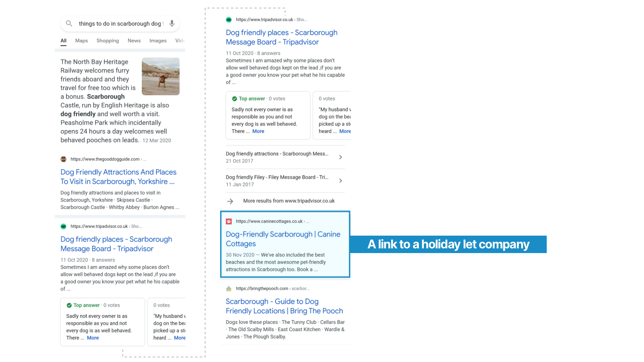Click More in left Top answer card
Viewport: 644px width, 362px height.
click(93, 338)
